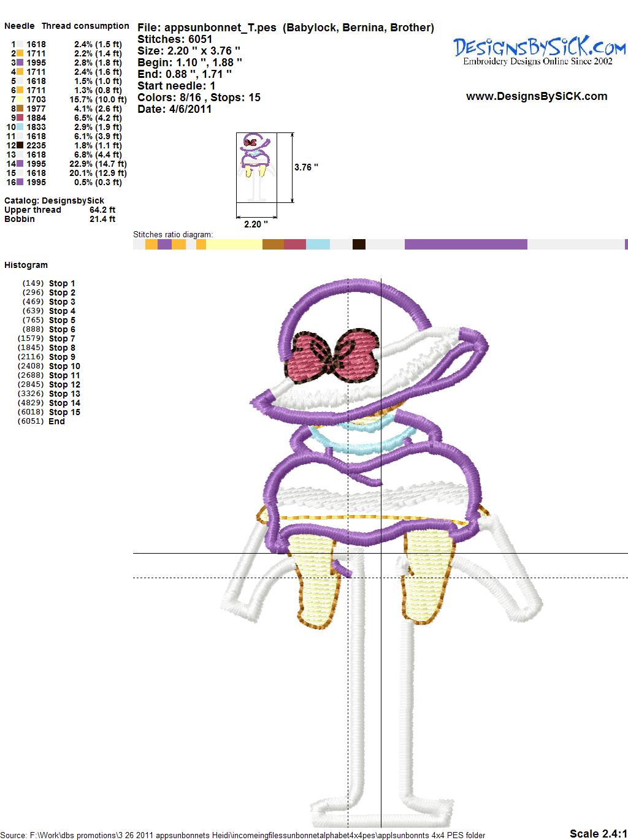Pick needle 3 purple 1995 swatch
Image resolution: width=628 pixels, height=840 pixels.
click(x=20, y=63)
